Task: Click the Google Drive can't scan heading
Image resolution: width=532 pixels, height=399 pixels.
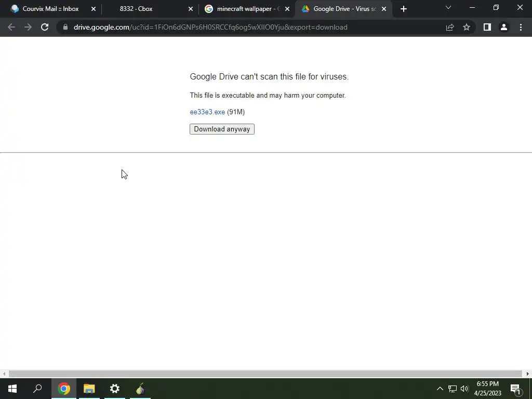Action: [x=269, y=77]
